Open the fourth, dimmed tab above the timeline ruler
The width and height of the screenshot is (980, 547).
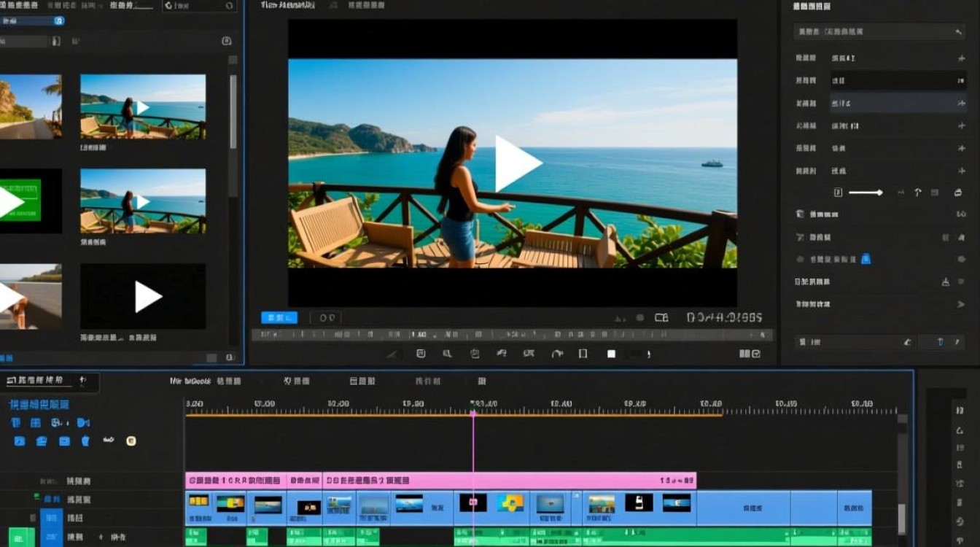point(428,381)
